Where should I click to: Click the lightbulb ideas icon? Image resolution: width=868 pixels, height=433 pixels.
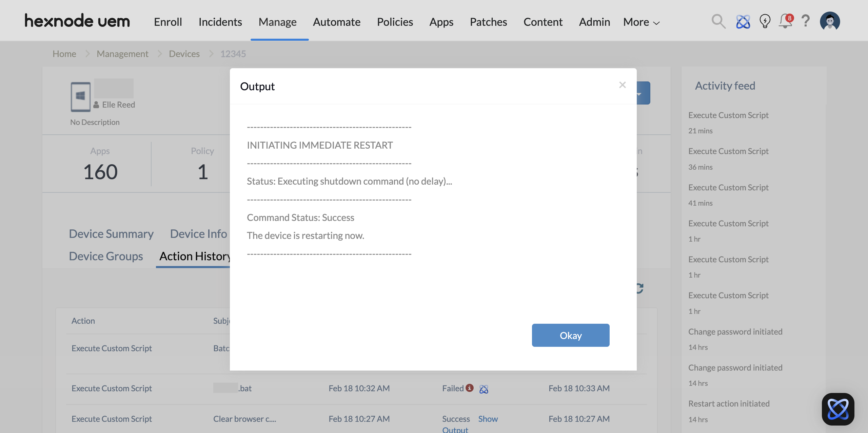pyautogui.click(x=765, y=22)
